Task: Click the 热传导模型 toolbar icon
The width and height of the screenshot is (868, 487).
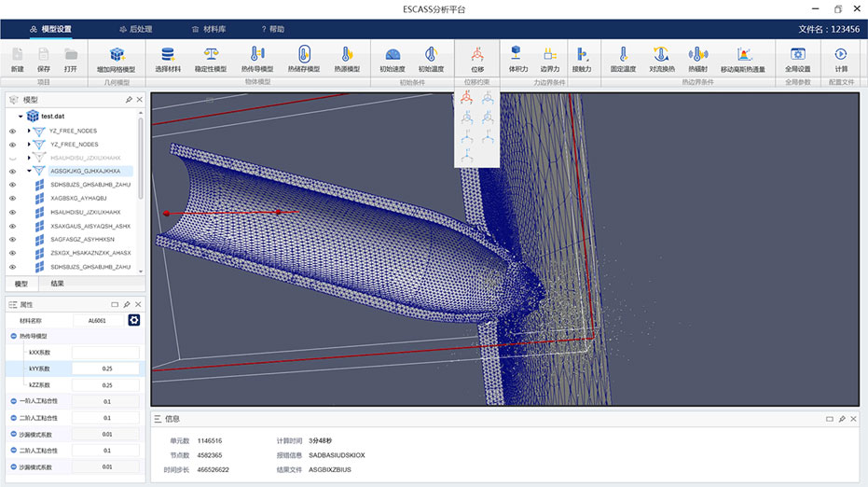Action: coord(257,55)
